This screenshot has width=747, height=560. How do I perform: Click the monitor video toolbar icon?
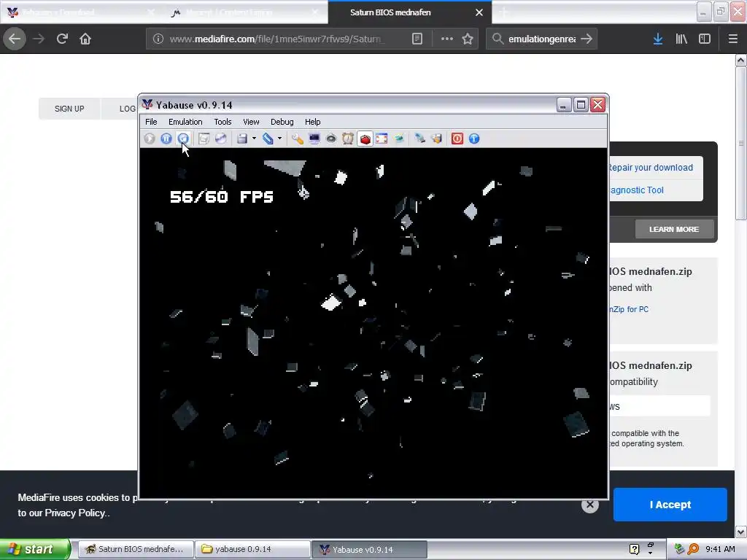[314, 139]
